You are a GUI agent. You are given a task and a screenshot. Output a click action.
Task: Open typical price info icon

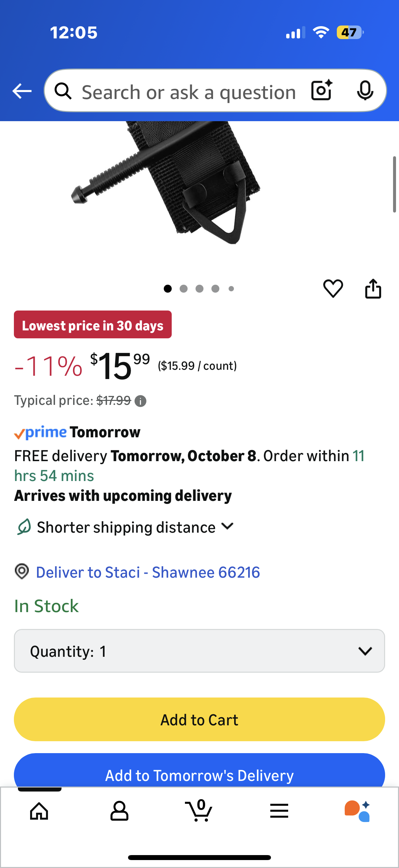coord(140,401)
